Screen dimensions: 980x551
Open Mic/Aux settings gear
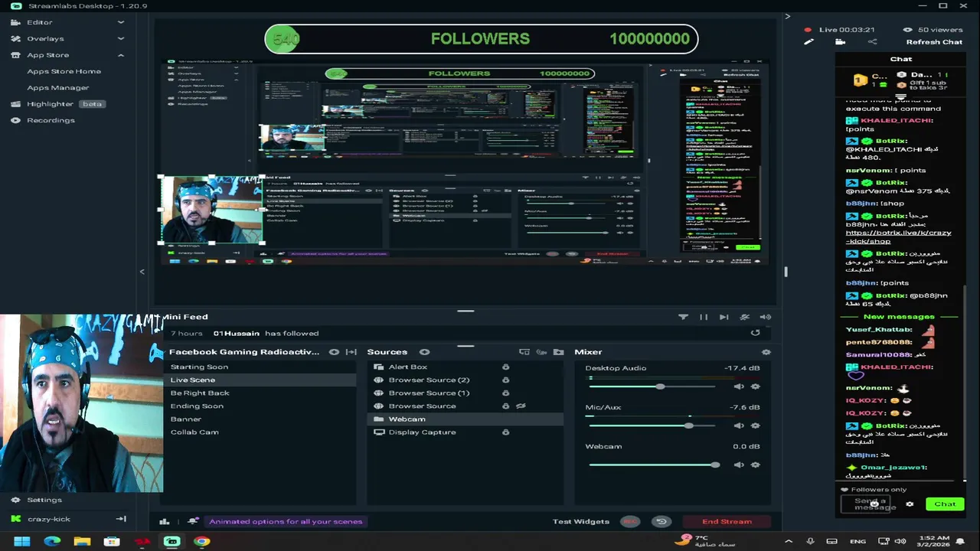(x=755, y=425)
